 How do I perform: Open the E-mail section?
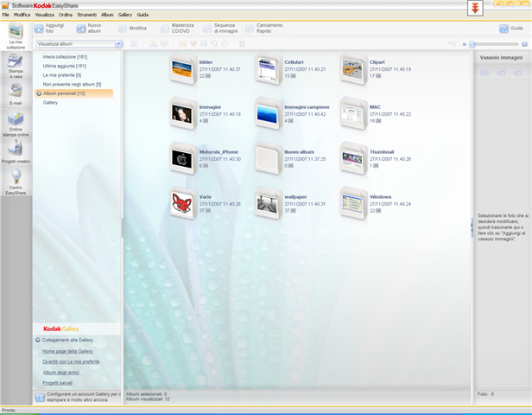click(16, 94)
